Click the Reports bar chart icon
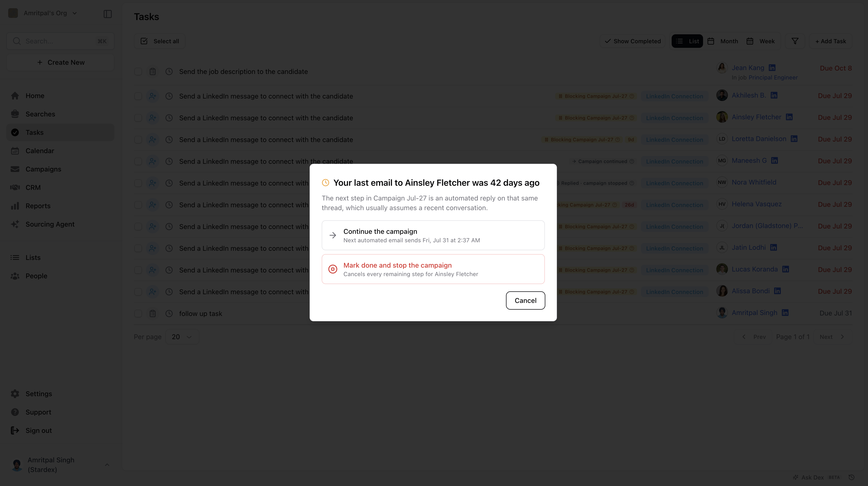Viewport: 868px width, 486px height. [x=15, y=206]
